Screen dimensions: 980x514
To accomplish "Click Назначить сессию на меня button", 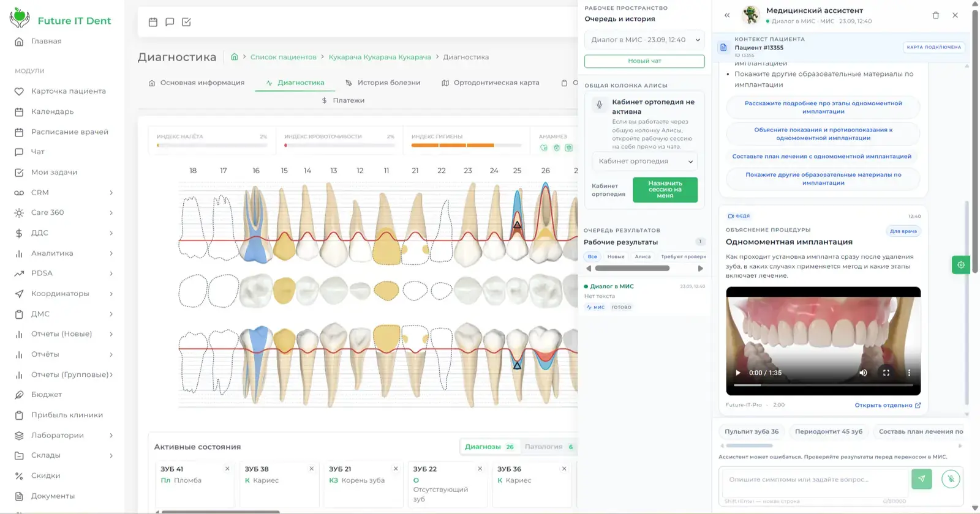I will pos(665,190).
